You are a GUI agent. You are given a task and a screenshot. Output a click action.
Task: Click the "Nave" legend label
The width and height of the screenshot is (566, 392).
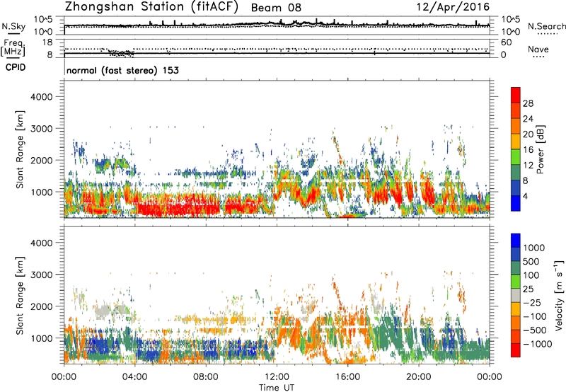[x=538, y=49]
